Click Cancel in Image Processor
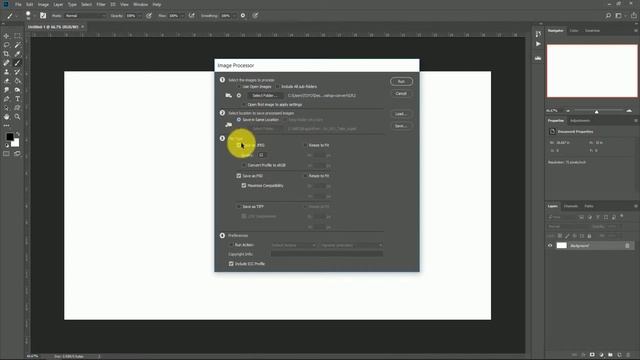The image size is (640, 360). click(401, 93)
